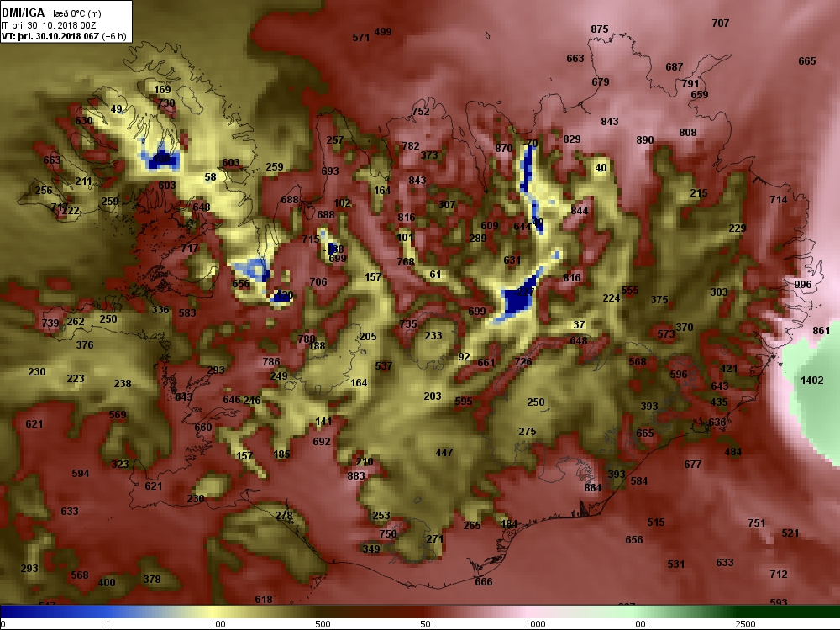Click the value '712' in the bottom right
This screenshot has height=630, width=840.
pos(779,575)
